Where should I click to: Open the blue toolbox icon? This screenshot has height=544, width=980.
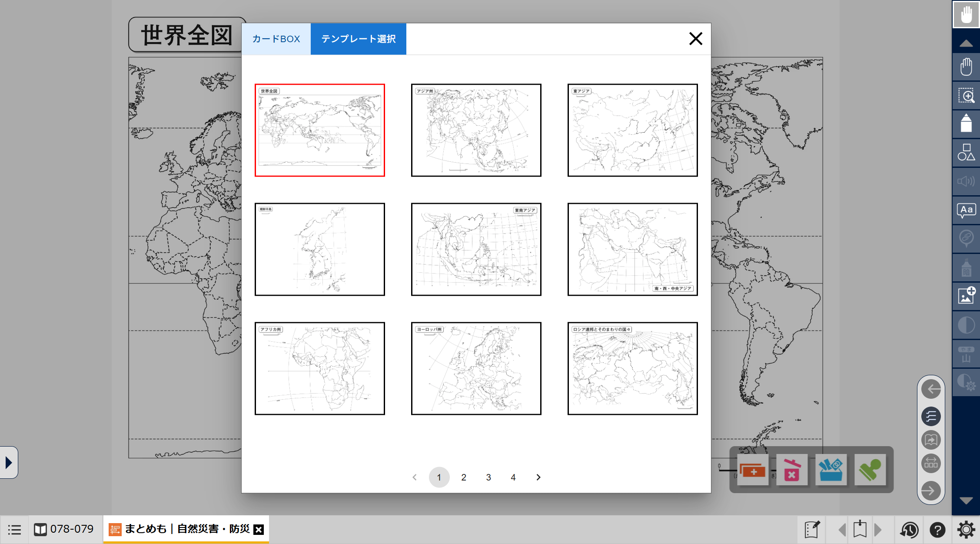[831, 470]
